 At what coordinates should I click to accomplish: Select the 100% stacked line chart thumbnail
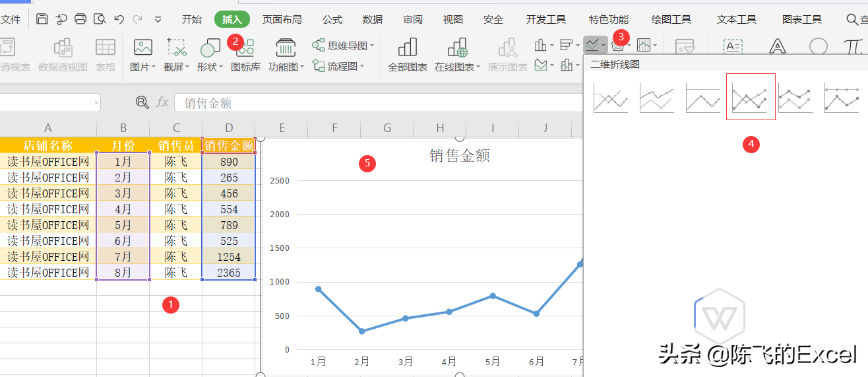(x=703, y=96)
